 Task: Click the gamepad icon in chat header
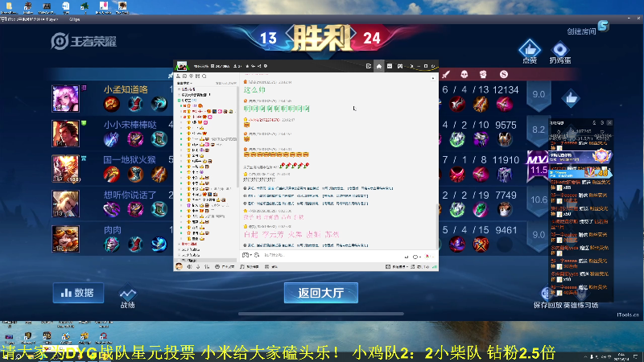point(400,66)
